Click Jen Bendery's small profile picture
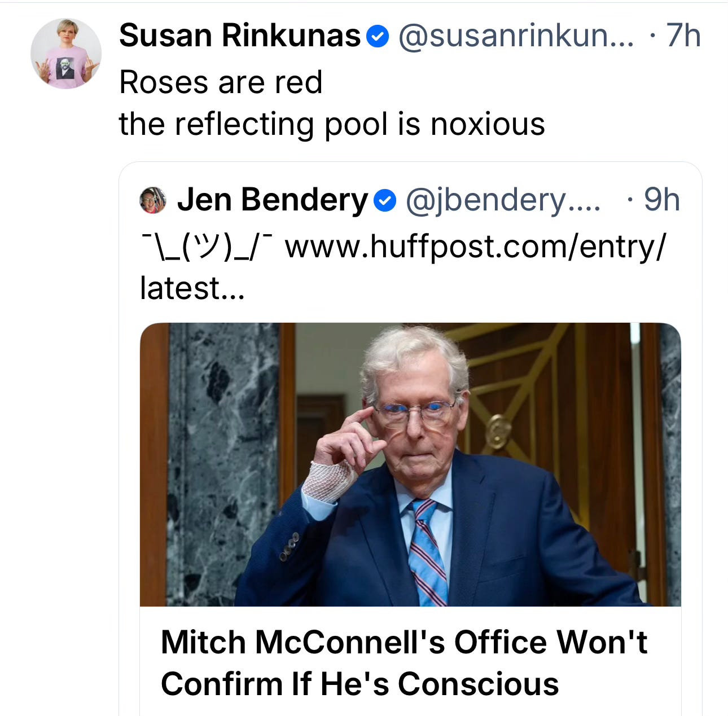728x716 pixels. [153, 200]
